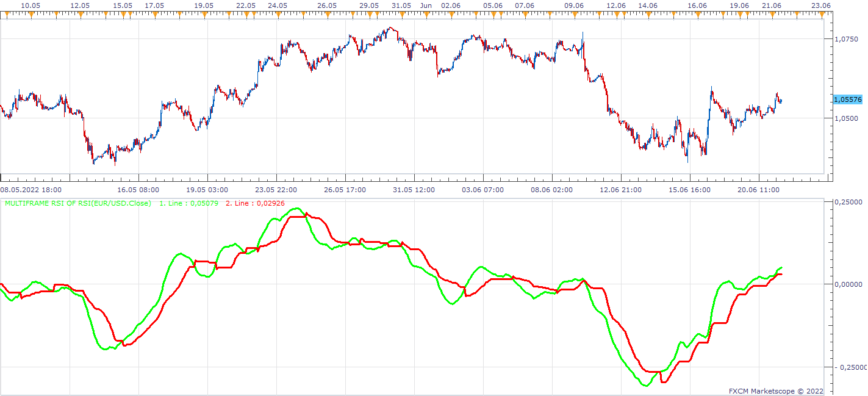
Task: Select the 08.06 02:00 time label
Action: coord(552,190)
